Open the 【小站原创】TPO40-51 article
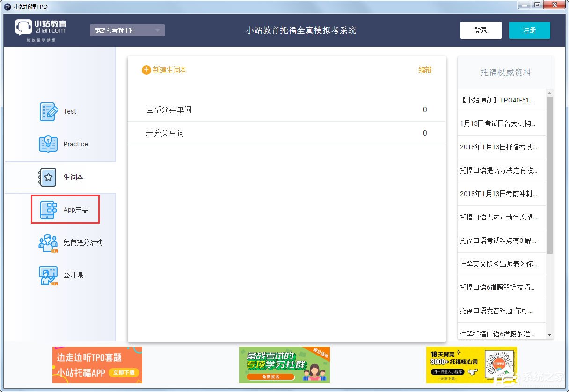 [x=498, y=100]
